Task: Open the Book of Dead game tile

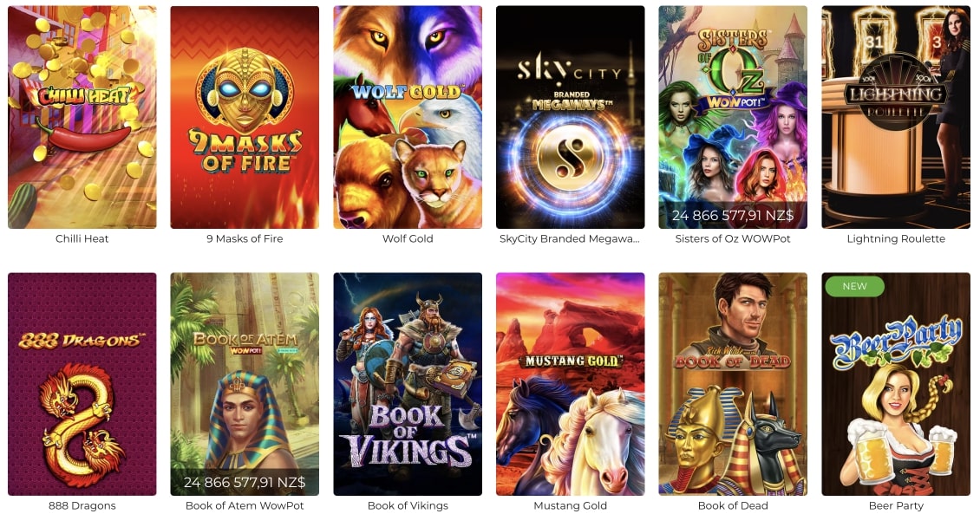Action: 733,384
